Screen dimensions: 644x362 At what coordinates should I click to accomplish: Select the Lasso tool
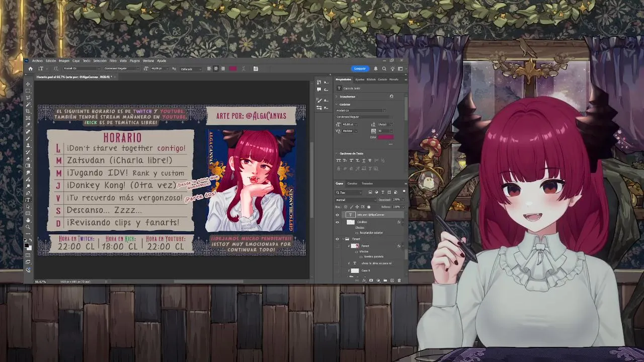(x=28, y=98)
